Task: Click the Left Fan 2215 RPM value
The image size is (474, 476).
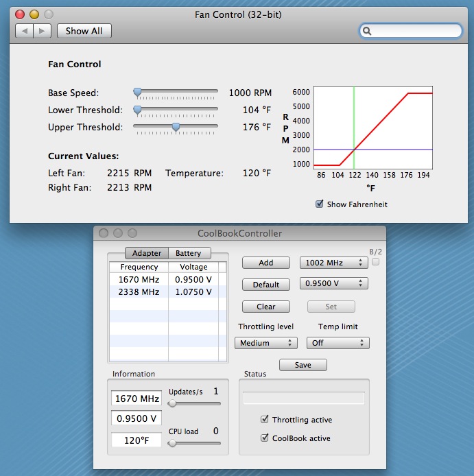Action: click(x=130, y=173)
